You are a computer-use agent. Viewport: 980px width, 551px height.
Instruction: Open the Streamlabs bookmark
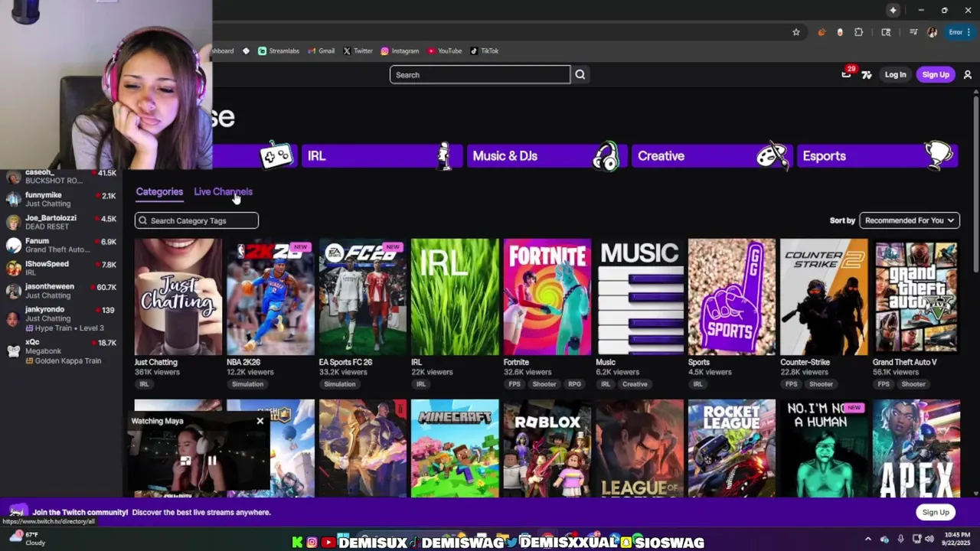pos(279,51)
